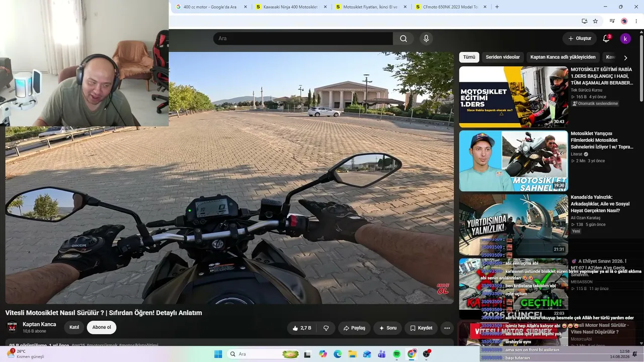
Task: Open Microsoft Edge from the taskbar
Action: point(338,354)
